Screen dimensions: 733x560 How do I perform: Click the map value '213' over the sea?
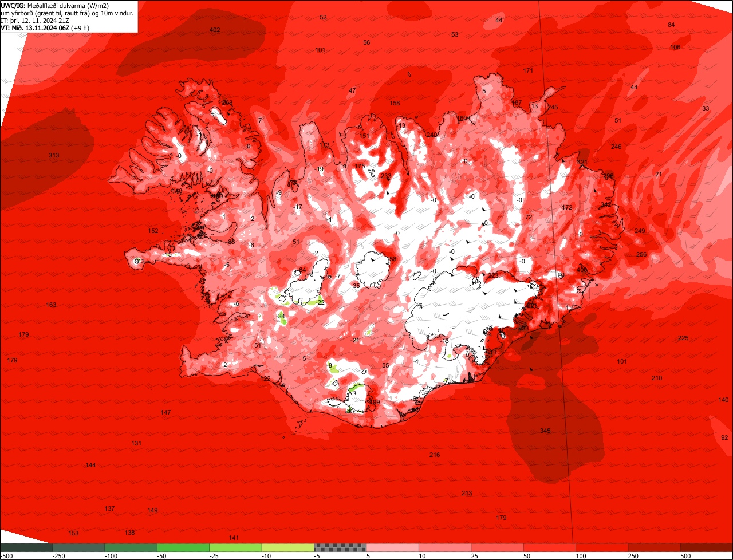pyautogui.click(x=467, y=494)
